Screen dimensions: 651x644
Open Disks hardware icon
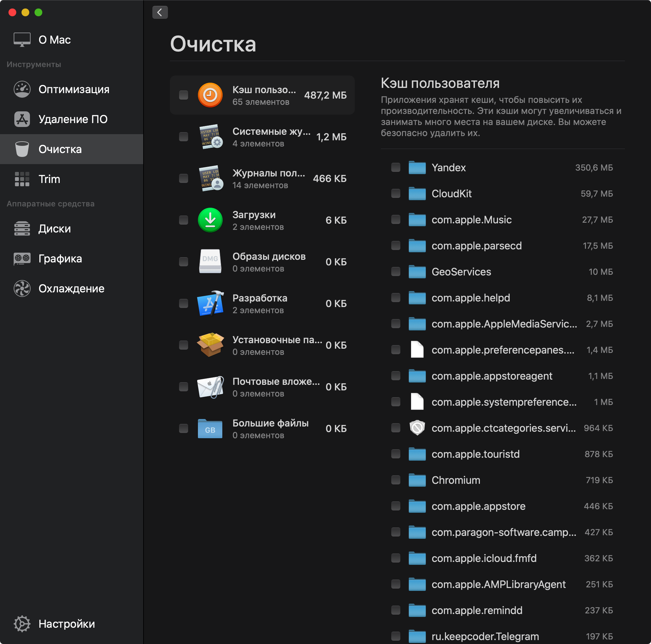22,229
